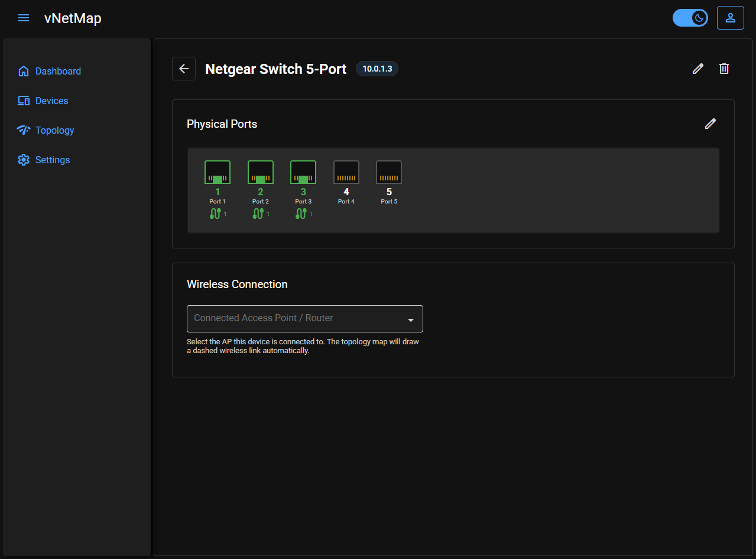Edit the Physical Ports section
This screenshot has height=559, width=756.
(x=710, y=124)
